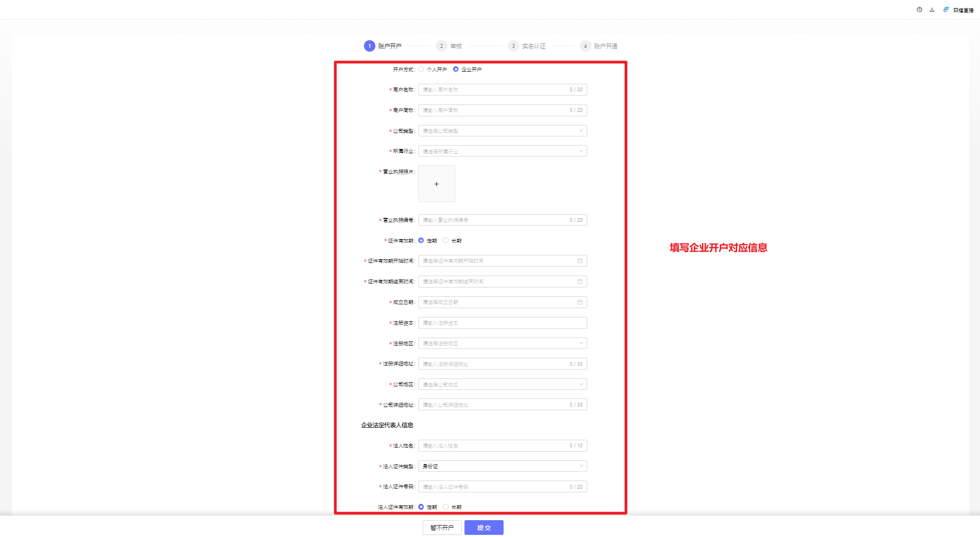
Task: Select 长期 for 证件有效期
Action: (446, 240)
